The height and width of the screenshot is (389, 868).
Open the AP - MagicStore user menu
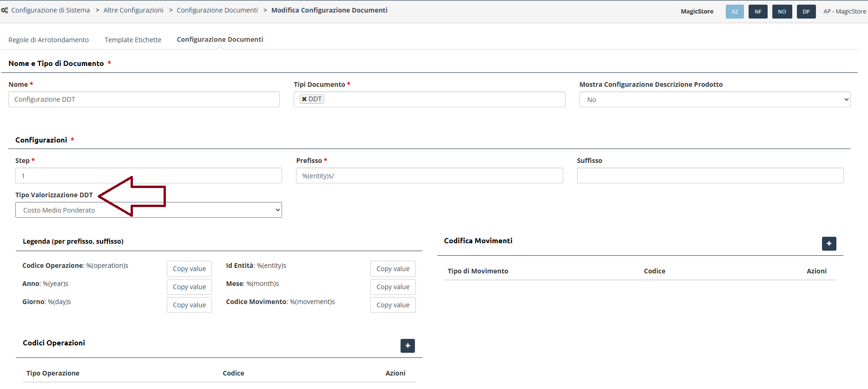coord(844,12)
